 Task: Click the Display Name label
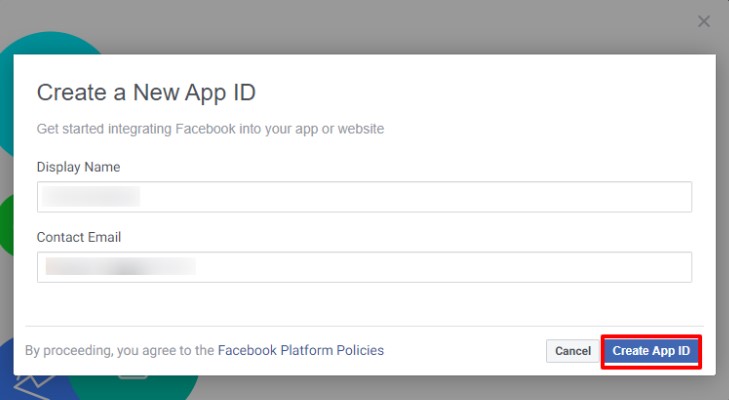tap(78, 167)
